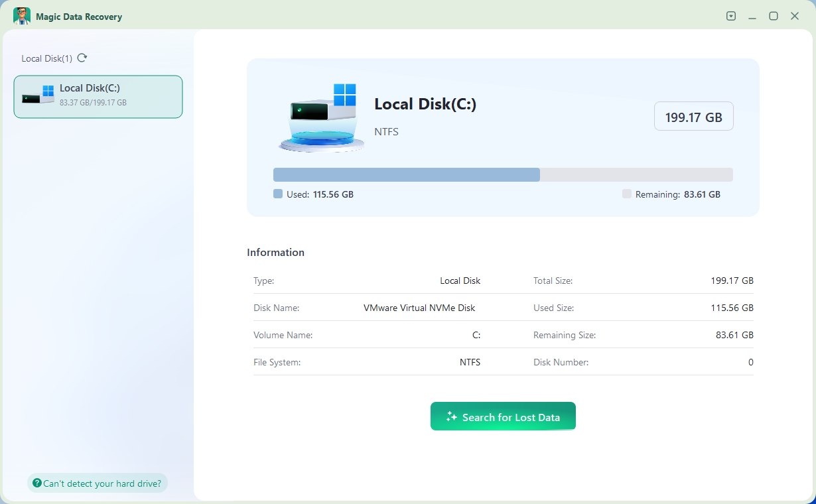816x504 pixels.
Task: Click the Magic Data Recovery app logo
Action: (x=22, y=16)
